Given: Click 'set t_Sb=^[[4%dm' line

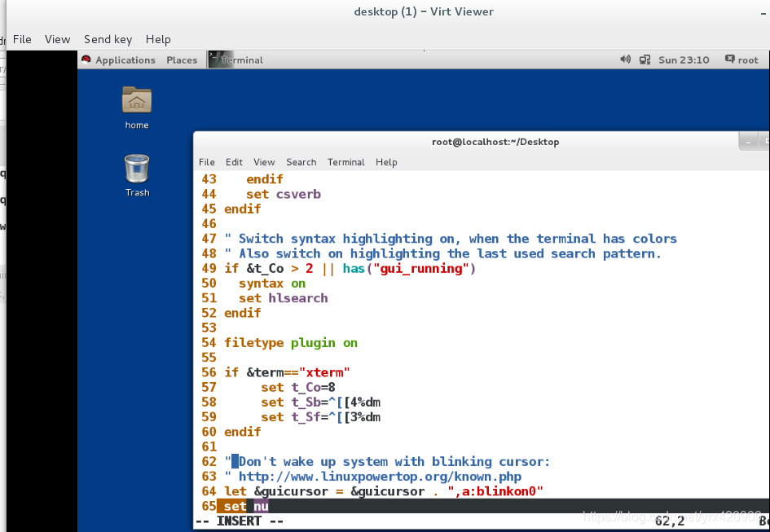Looking at the screenshot, I should pos(321,402).
